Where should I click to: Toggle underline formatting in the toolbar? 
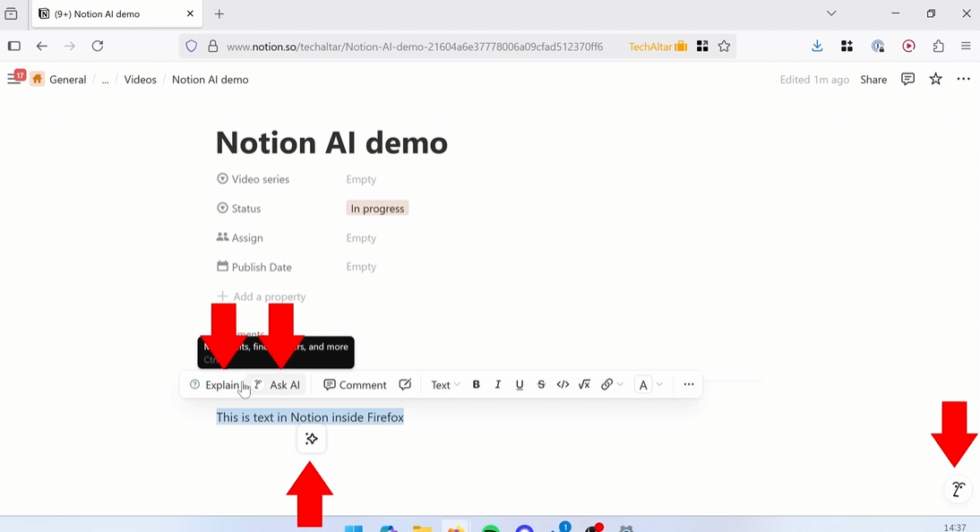[520, 385]
